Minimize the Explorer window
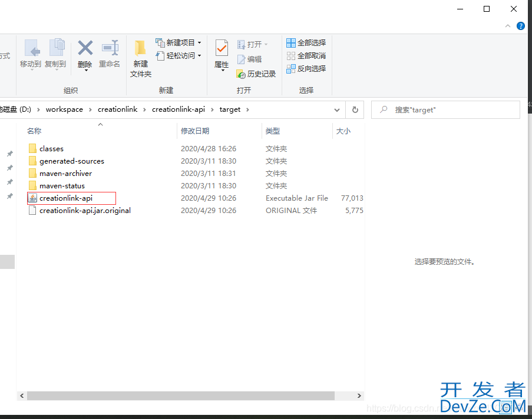 (x=460, y=9)
